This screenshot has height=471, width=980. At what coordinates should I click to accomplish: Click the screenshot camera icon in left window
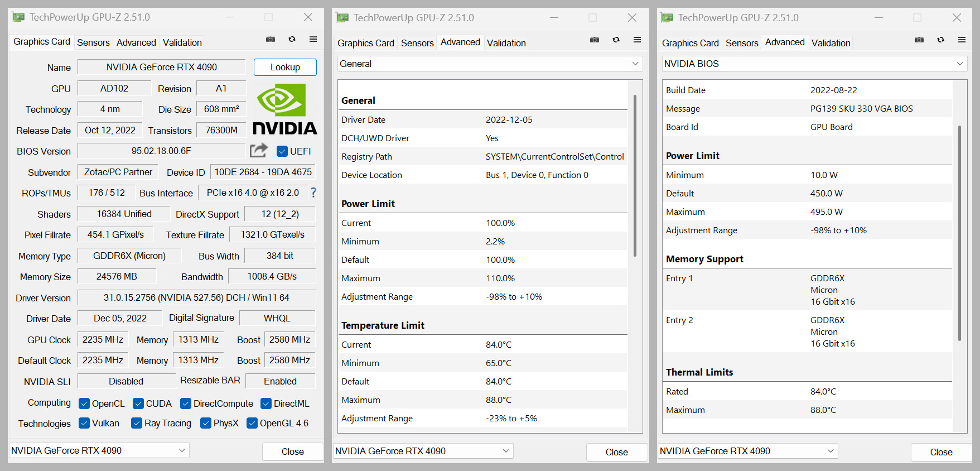pos(271,39)
